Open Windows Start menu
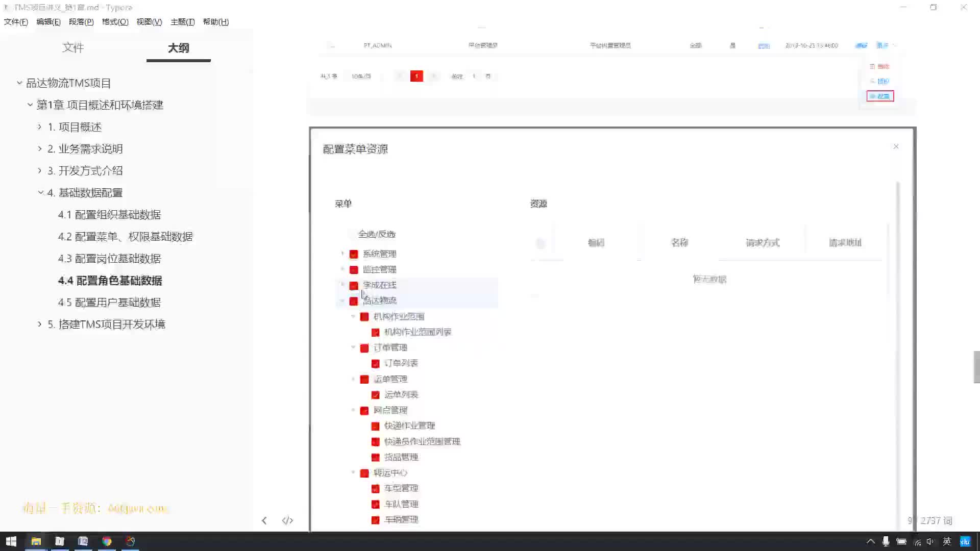 point(11,541)
